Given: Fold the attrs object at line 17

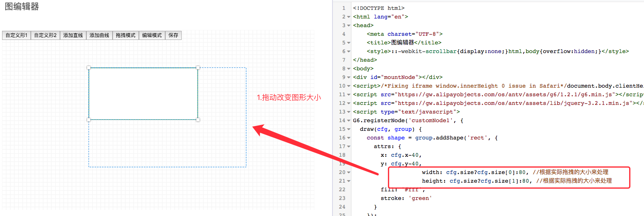Looking at the screenshot, I should coord(348,146).
